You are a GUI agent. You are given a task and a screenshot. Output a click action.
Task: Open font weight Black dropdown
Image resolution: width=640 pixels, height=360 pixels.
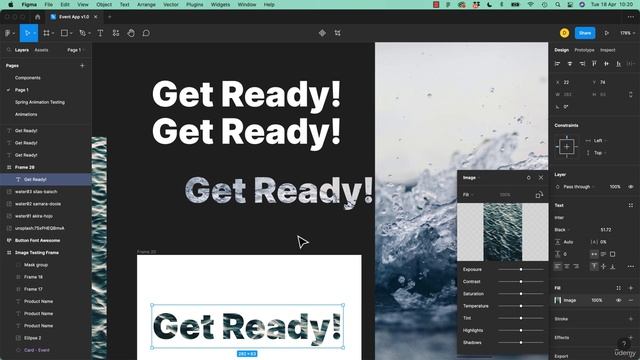click(562, 230)
